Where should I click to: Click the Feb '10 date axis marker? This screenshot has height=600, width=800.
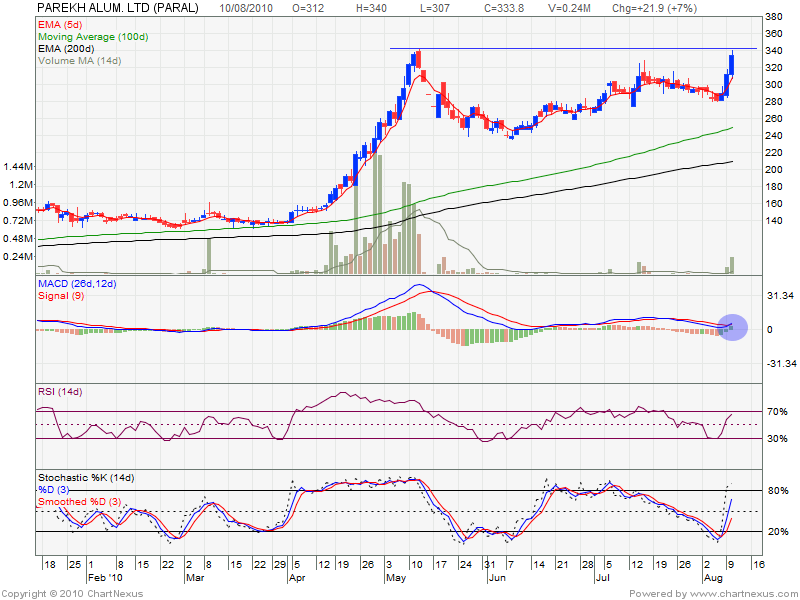105,578
